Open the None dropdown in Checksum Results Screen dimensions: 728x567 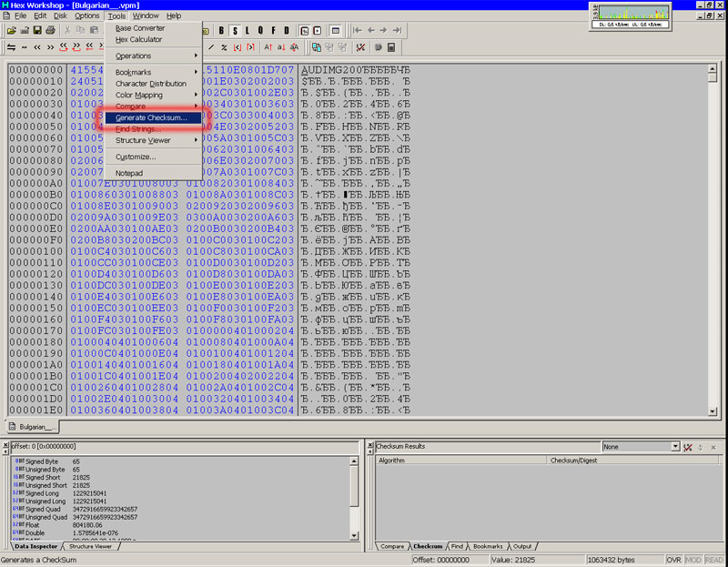(x=675, y=447)
